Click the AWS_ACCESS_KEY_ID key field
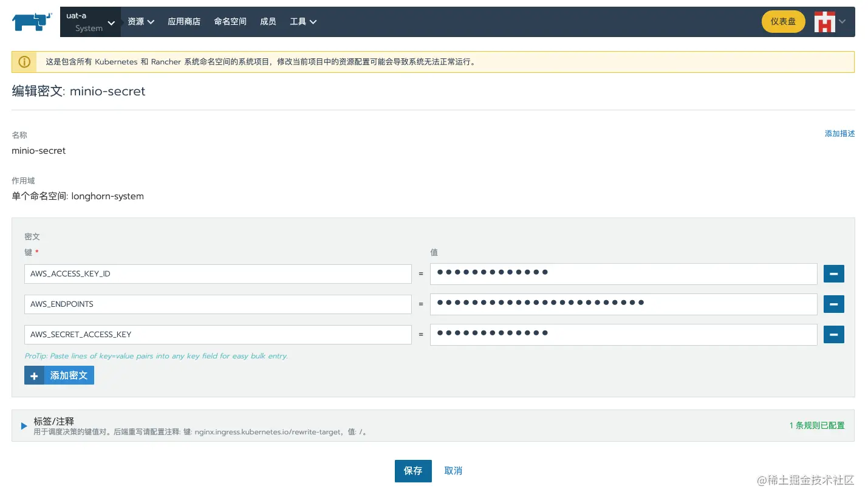This screenshot has height=500, width=868. (218, 274)
